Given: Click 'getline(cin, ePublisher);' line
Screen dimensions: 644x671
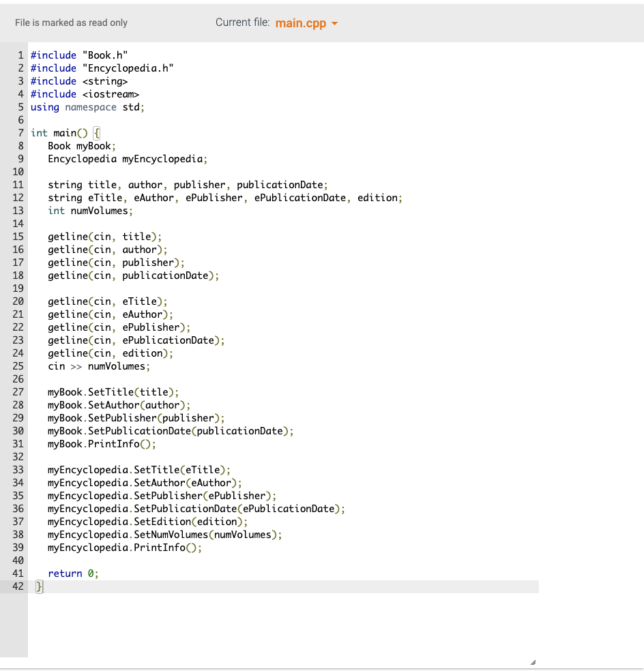Looking at the screenshot, I should pyautogui.click(x=119, y=327).
